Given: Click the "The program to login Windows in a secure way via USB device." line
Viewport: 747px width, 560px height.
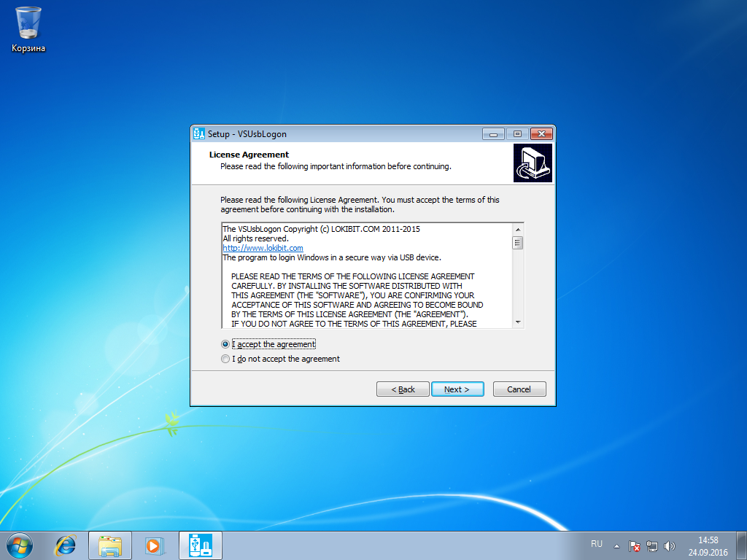Looking at the screenshot, I should (332, 257).
